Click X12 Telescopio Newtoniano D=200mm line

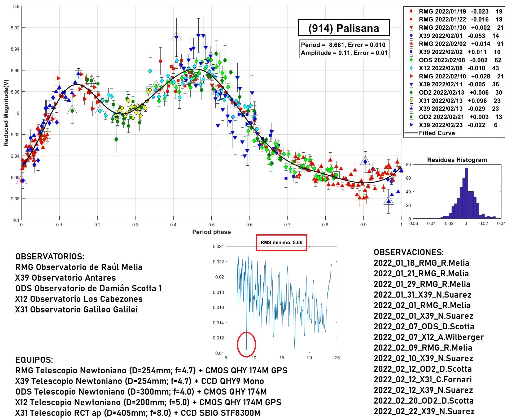[x=148, y=402]
